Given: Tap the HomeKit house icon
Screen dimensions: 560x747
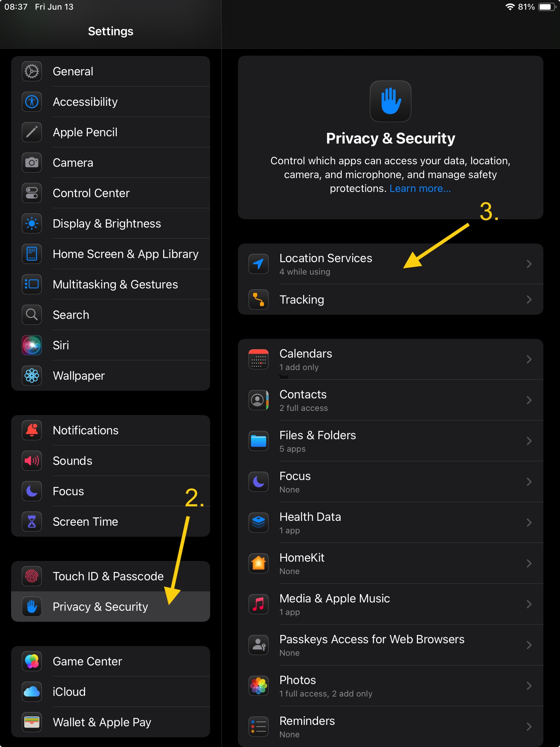Looking at the screenshot, I should tap(259, 563).
